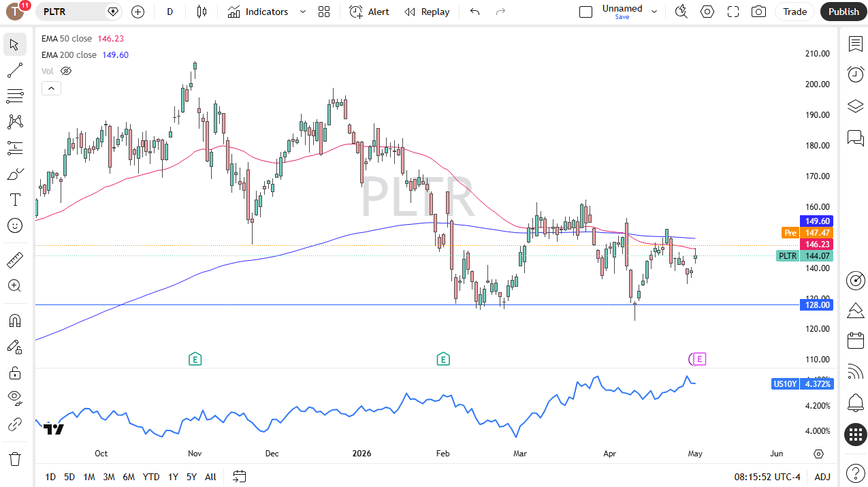Image resolution: width=868 pixels, height=487 pixels.
Task: Open the patterns drawing tool
Action: click(x=15, y=122)
